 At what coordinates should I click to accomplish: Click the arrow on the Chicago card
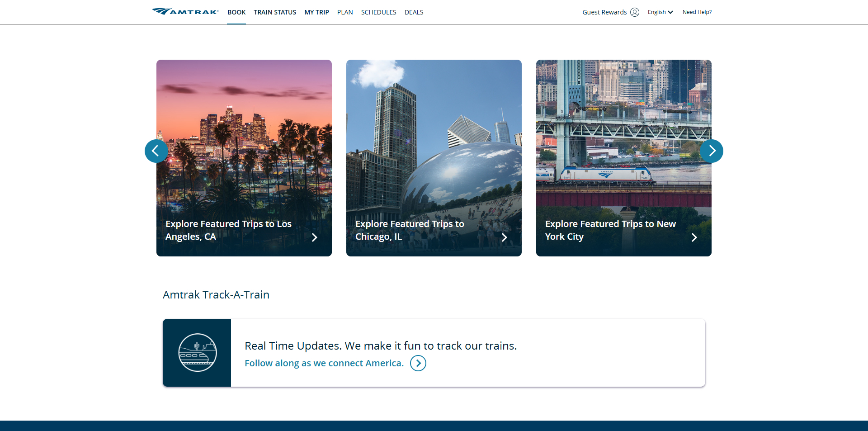504,237
